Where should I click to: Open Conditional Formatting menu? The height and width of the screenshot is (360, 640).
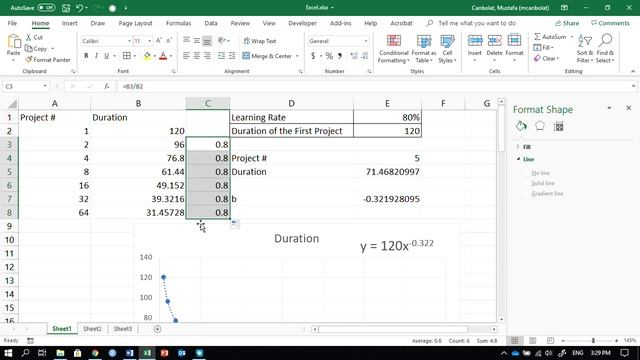[393, 49]
